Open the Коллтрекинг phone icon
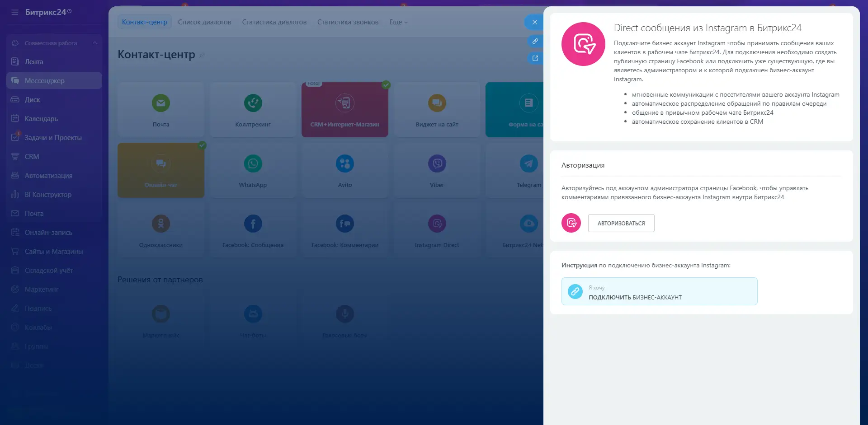Screen dimensions: 868x425 (x=253, y=103)
